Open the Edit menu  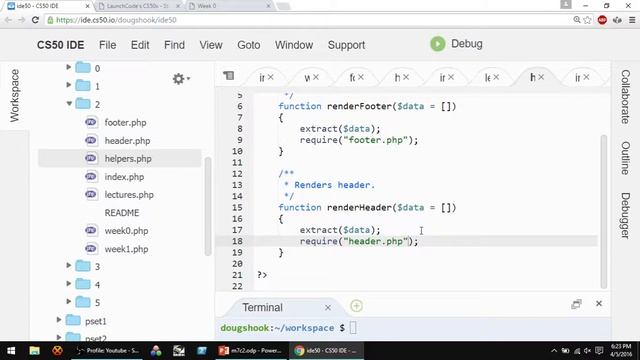click(140, 45)
